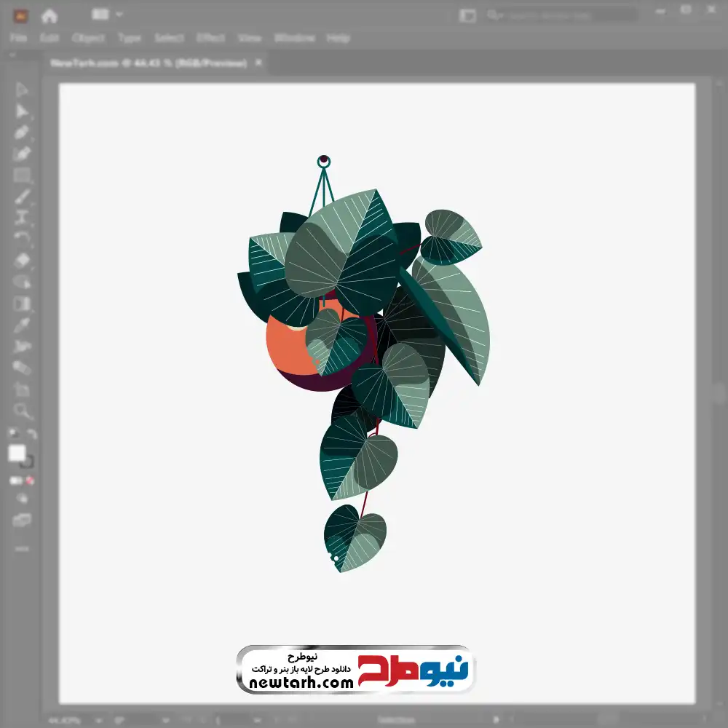Close the NewTarh.com document tab

coord(258,63)
